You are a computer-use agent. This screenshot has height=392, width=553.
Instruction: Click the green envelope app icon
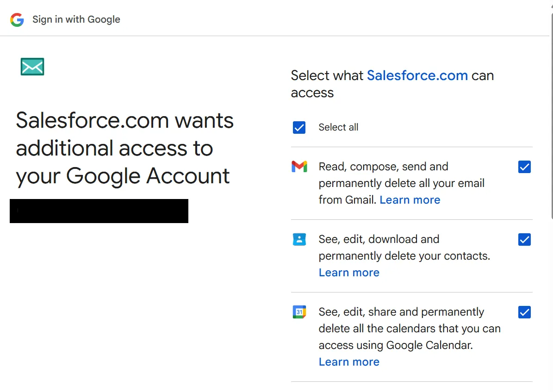coord(32,67)
